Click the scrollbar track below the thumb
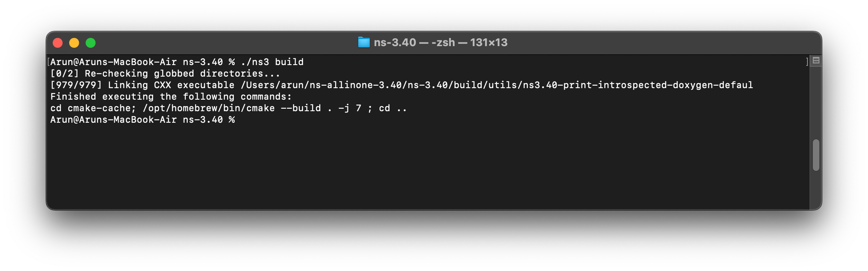 (x=816, y=189)
